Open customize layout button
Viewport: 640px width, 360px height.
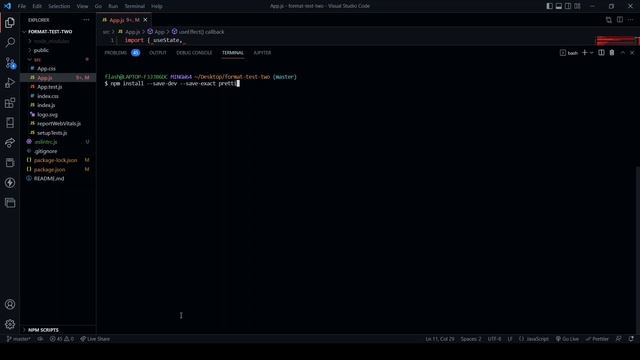[577, 6]
